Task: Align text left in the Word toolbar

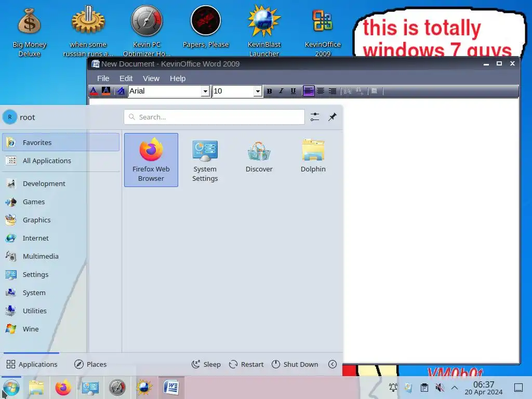Action: tap(309, 91)
